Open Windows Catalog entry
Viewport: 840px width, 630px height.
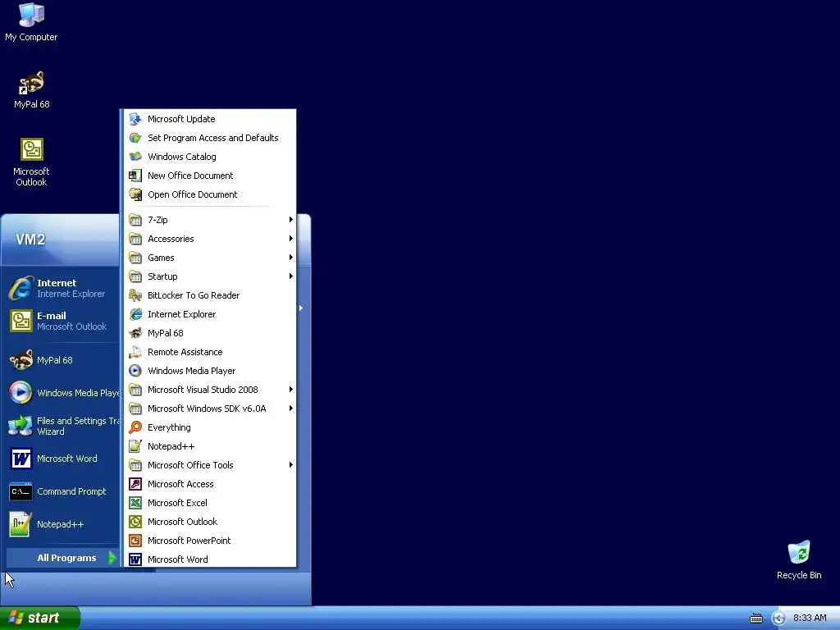click(210, 157)
